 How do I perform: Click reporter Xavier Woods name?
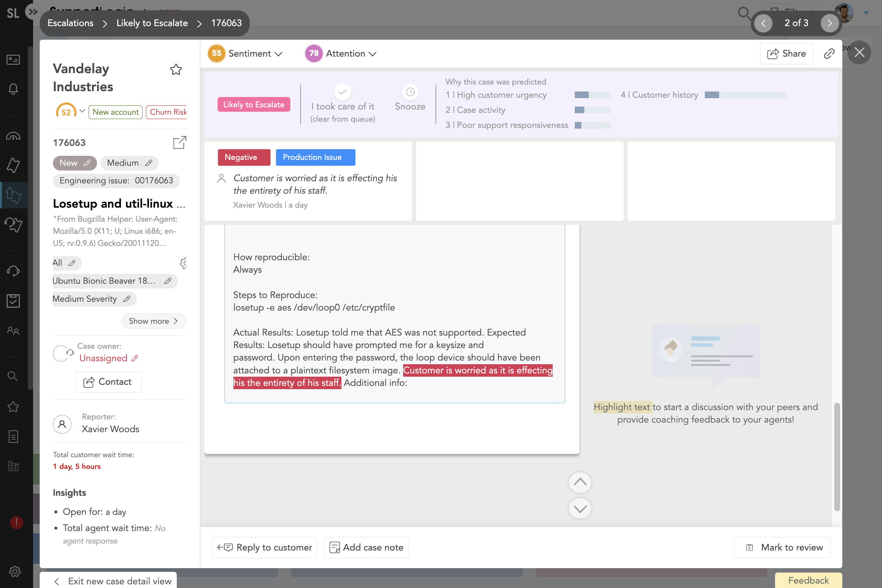[x=110, y=429]
